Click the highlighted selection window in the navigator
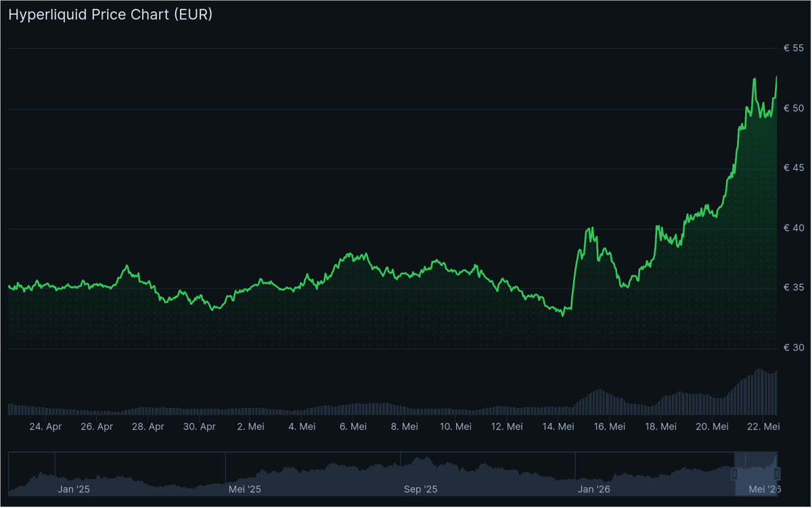 (x=756, y=474)
